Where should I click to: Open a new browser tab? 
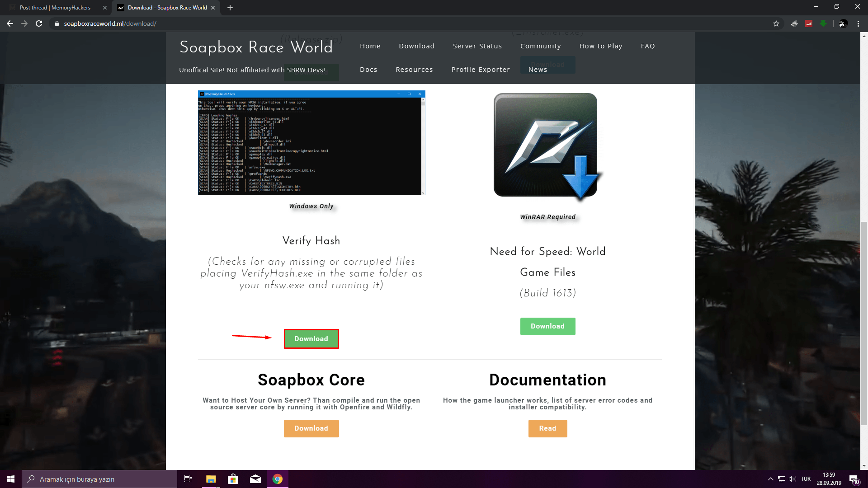(230, 8)
